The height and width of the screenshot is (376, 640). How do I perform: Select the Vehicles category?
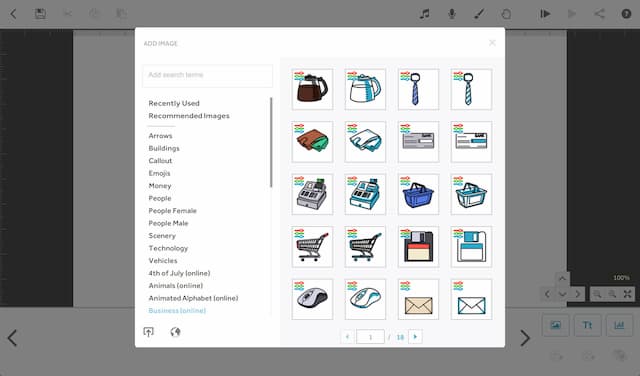click(x=163, y=260)
